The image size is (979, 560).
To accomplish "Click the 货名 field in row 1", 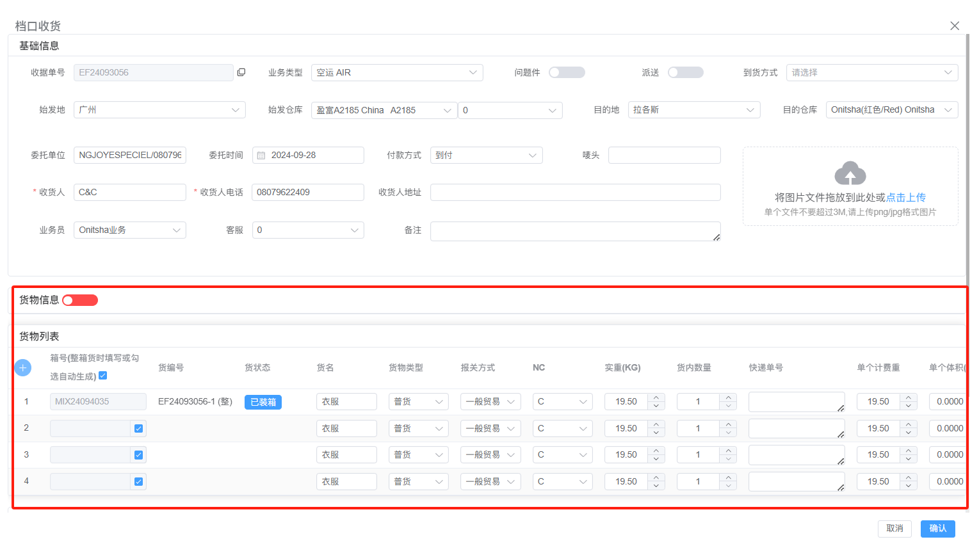I will point(346,402).
